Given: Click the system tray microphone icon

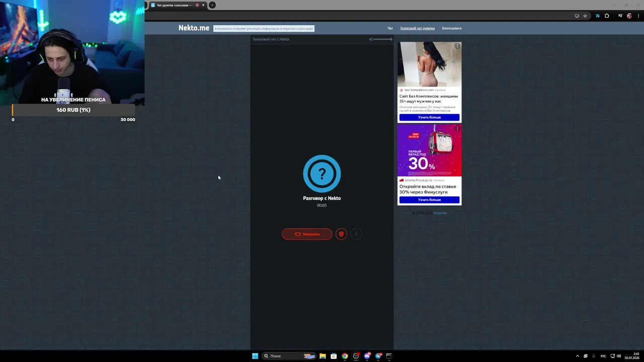Looking at the screenshot, I should 594,356.
